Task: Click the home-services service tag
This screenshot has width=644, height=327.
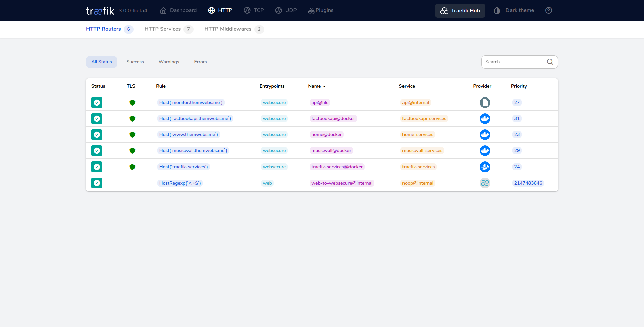Action: click(x=418, y=135)
